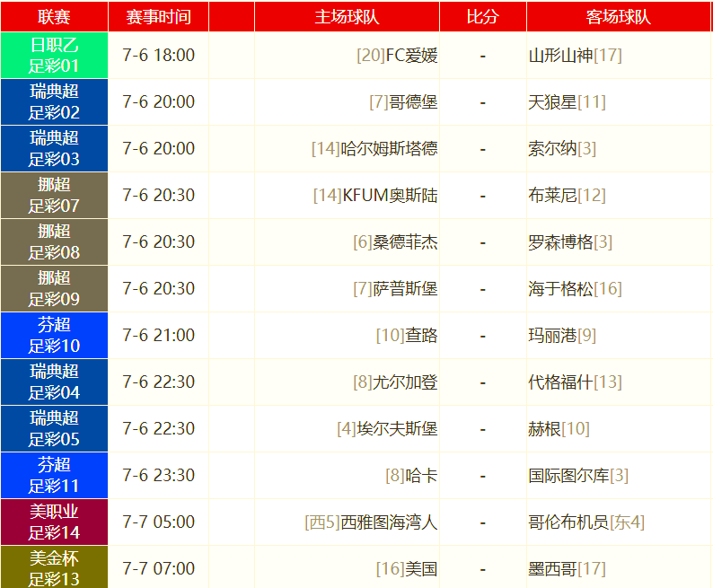This screenshot has height=588, width=713.
Task: Open away team 山形山神
Action: 560,56
